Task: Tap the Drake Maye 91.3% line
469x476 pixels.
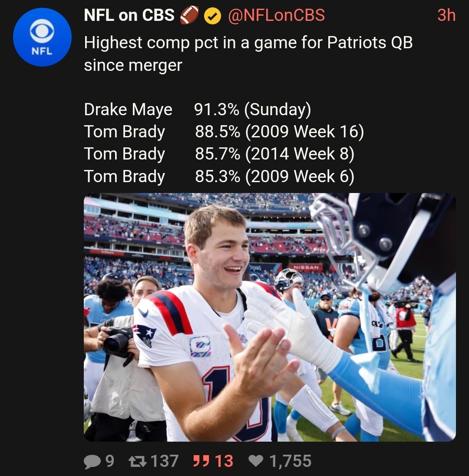Action: [x=197, y=110]
